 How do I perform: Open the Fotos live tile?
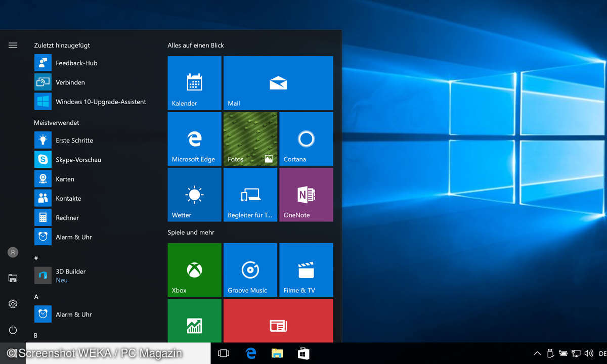(250, 139)
